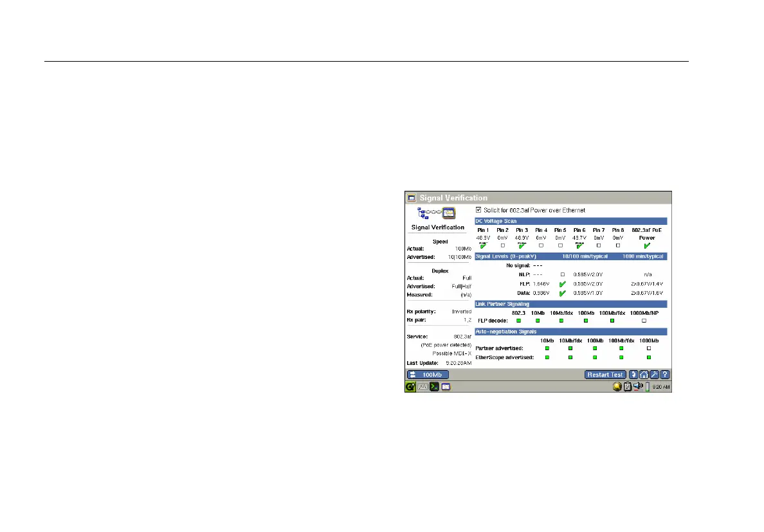
Task: Click the FLP signal level check mark
Action: click(563, 284)
